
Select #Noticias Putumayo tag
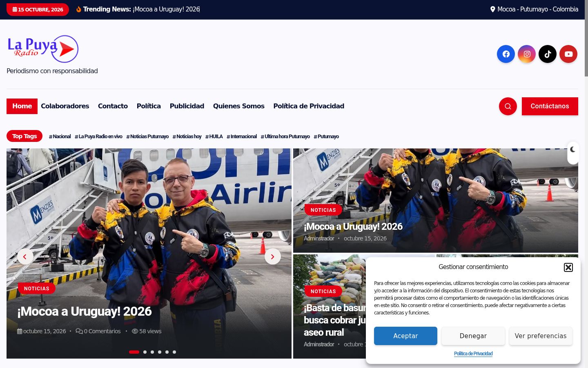147,137
